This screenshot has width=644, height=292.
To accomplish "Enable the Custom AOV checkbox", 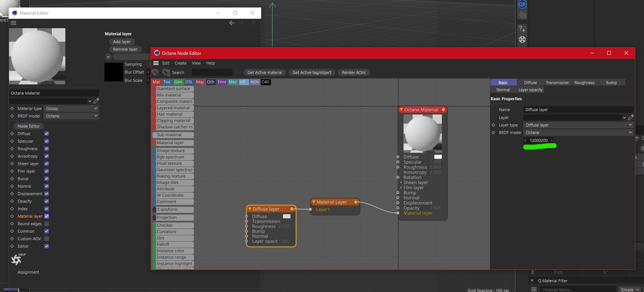I will (x=47, y=239).
